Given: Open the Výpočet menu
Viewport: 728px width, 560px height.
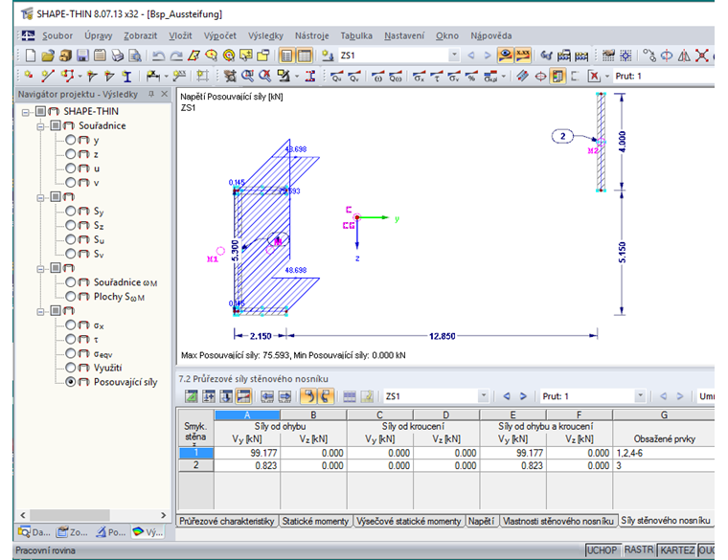Looking at the screenshot, I should point(220,35).
